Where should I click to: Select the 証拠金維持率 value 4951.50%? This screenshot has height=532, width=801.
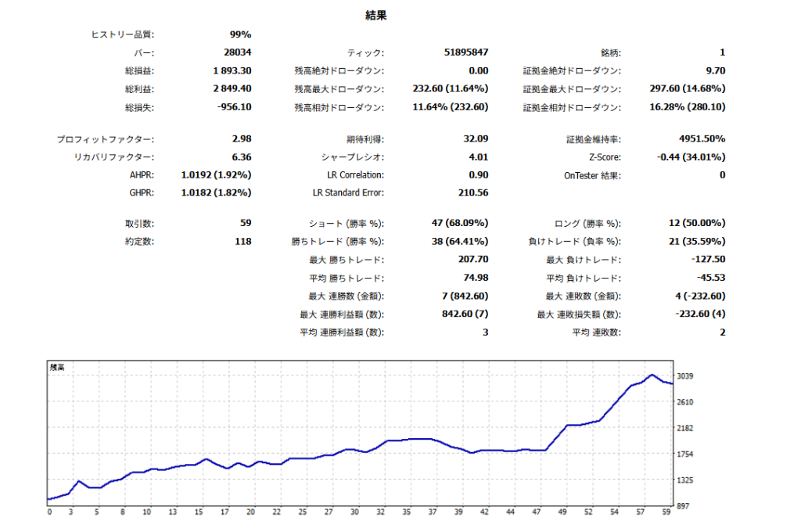[695, 138]
